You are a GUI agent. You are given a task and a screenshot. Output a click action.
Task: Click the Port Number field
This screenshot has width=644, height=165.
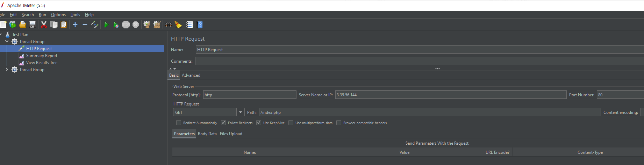coord(620,95)
